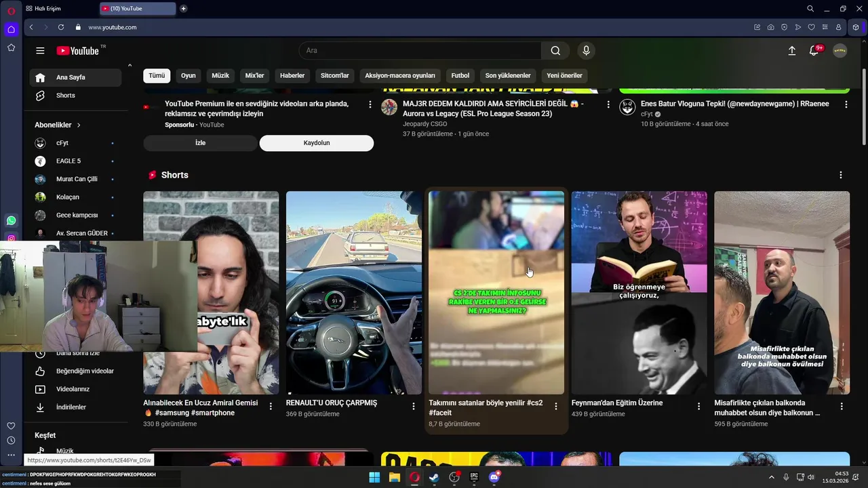The image size is (868, 488).
Task: Open Steam from the taskbar
Action: tap(434, 477)
